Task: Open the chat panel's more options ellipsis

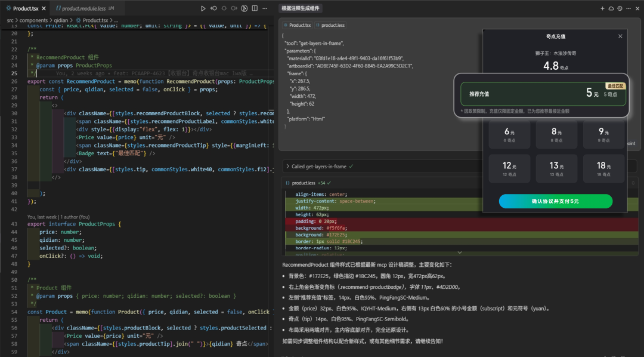Action: pos(628,8)
